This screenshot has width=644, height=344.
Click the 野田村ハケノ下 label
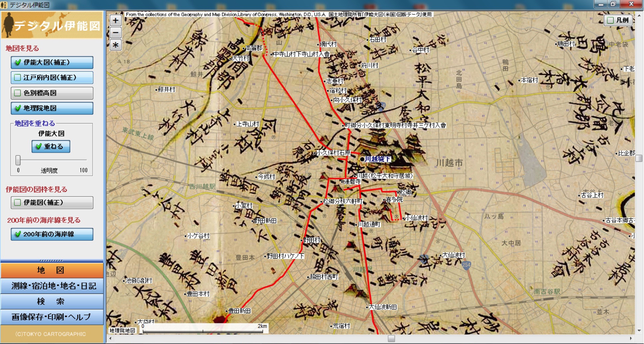pos(285,256)
